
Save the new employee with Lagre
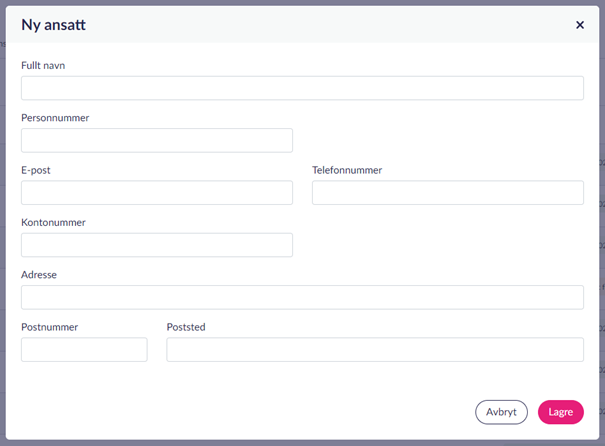(x=560, y=412)
